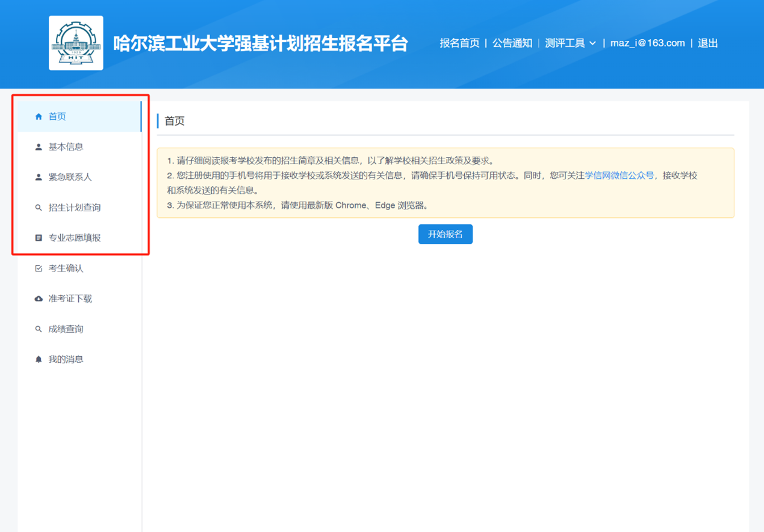This screenshot has width=764, height=532.
Task: Follow the 学信网微信公众号 link
Action: click(x=620, y=176)
